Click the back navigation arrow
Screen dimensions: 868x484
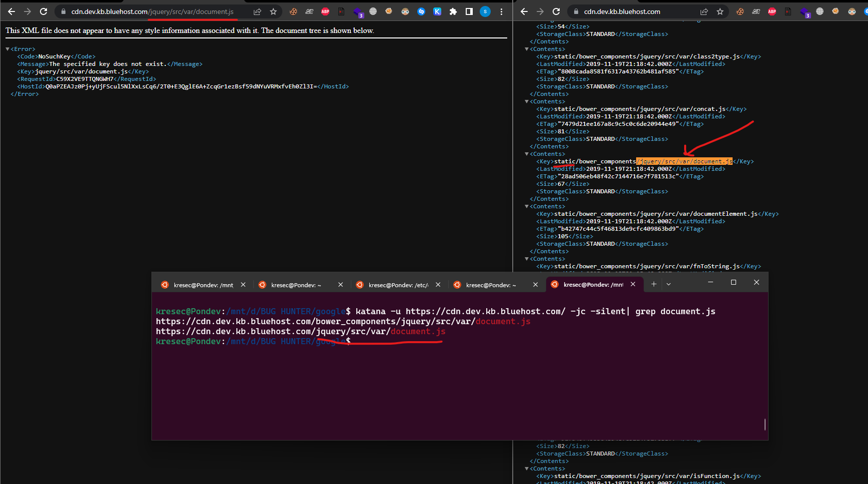(x=10, y=11)
